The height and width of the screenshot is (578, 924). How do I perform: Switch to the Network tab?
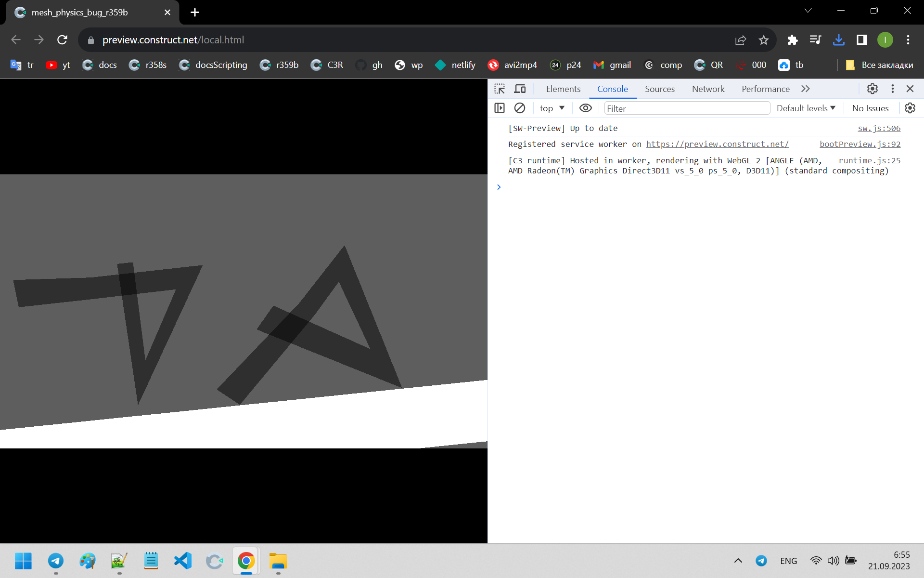point(708,89)
